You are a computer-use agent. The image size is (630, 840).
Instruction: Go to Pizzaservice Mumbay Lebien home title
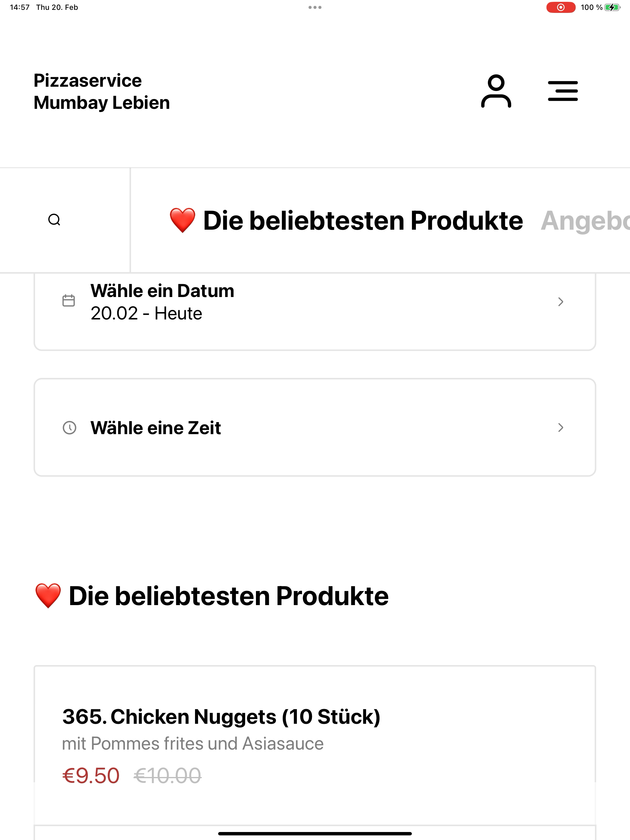[102, 92]
